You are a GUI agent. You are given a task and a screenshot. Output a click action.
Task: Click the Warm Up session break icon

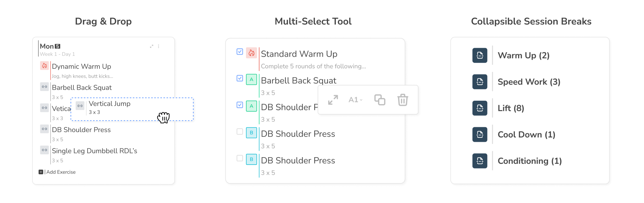pyautogui.click(x=480, y=56)
